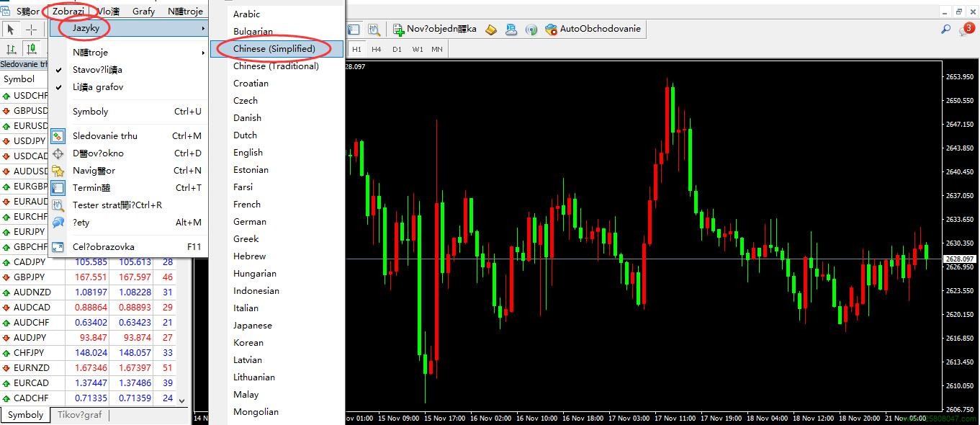This screenshot has height=425, width=980.
Task: Select Chinese (Traditional) language
Action: tap(277, 66)
